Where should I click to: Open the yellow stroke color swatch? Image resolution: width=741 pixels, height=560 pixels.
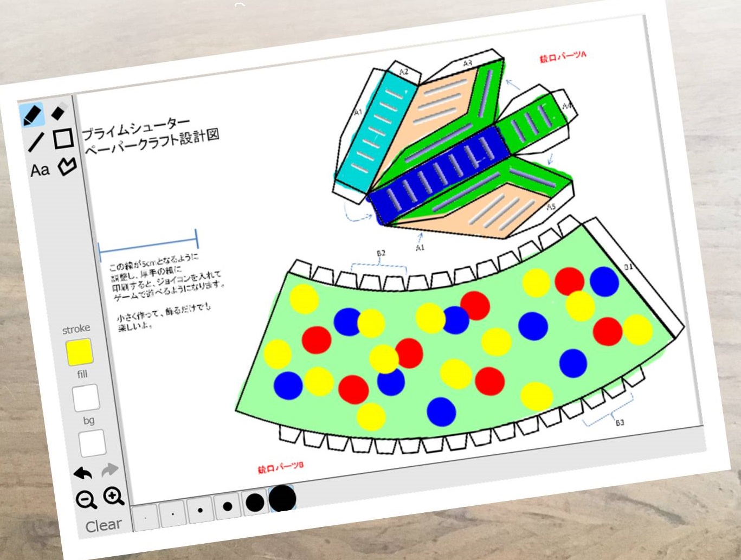point(79,352)
